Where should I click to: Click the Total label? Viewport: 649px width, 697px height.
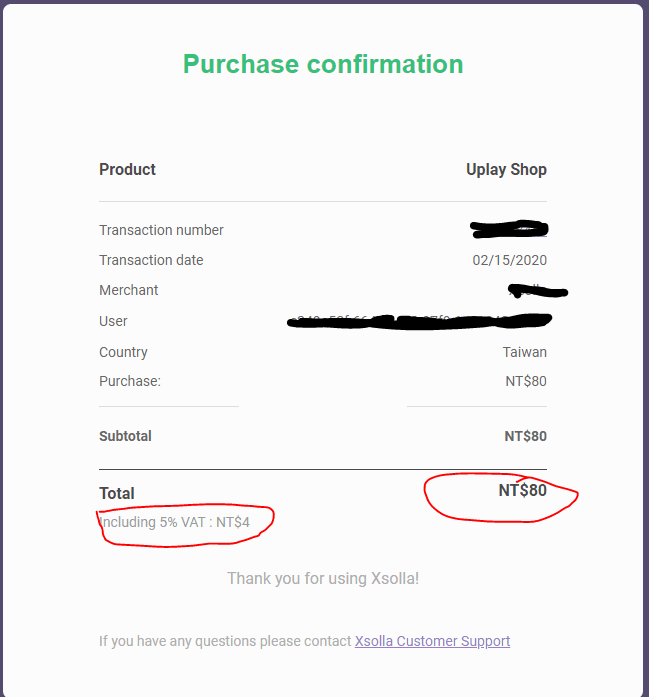[x=117, y=493]
